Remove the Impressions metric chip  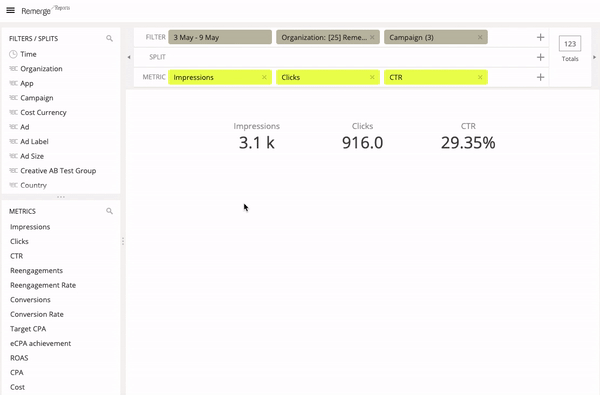[x=264, y=77]
